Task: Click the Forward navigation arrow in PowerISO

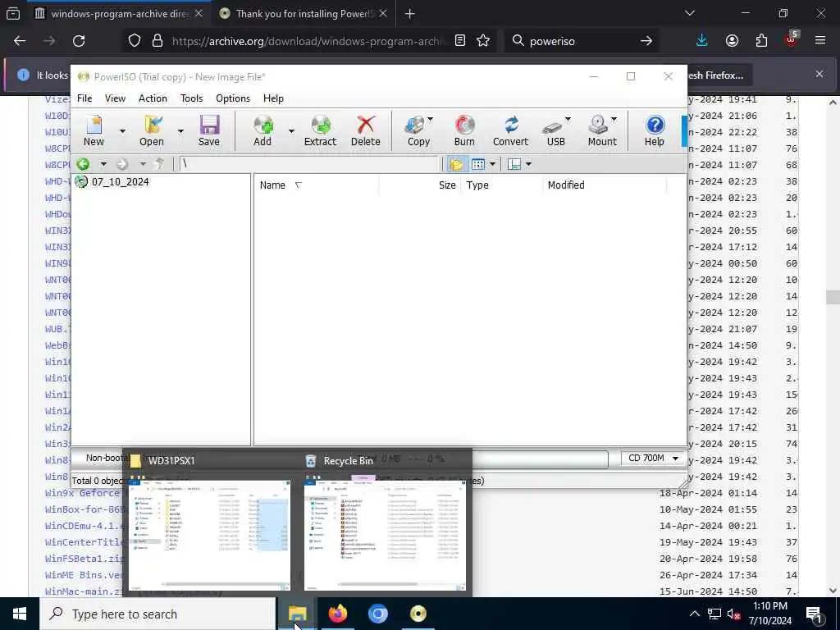Action: (x=123, y=164)
